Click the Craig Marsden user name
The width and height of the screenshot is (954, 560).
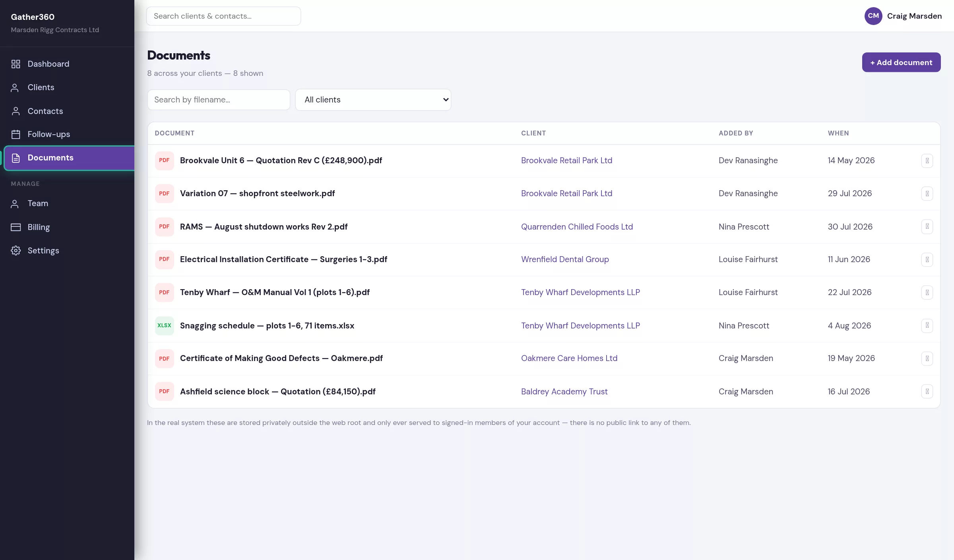(914, 16)
